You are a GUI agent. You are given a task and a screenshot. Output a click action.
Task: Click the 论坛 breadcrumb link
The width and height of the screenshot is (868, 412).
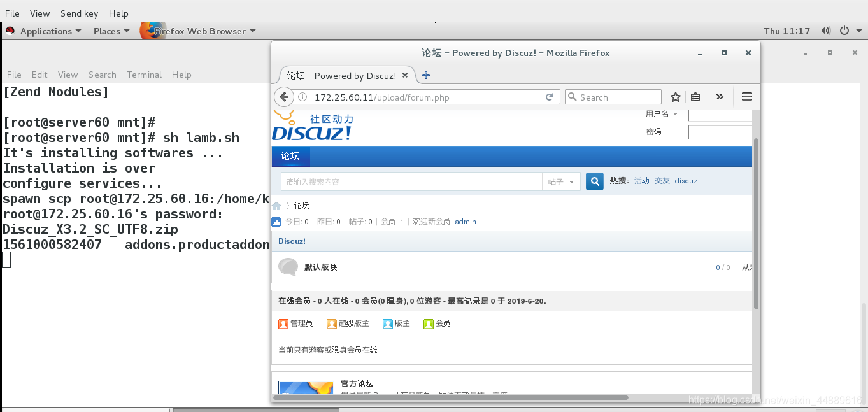click(302, 206)
